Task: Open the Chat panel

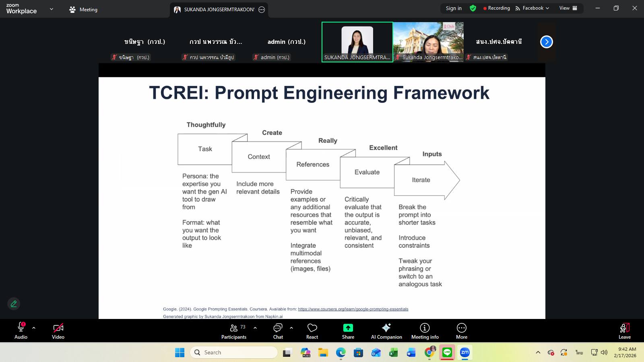Action: (x=278, y=331)
